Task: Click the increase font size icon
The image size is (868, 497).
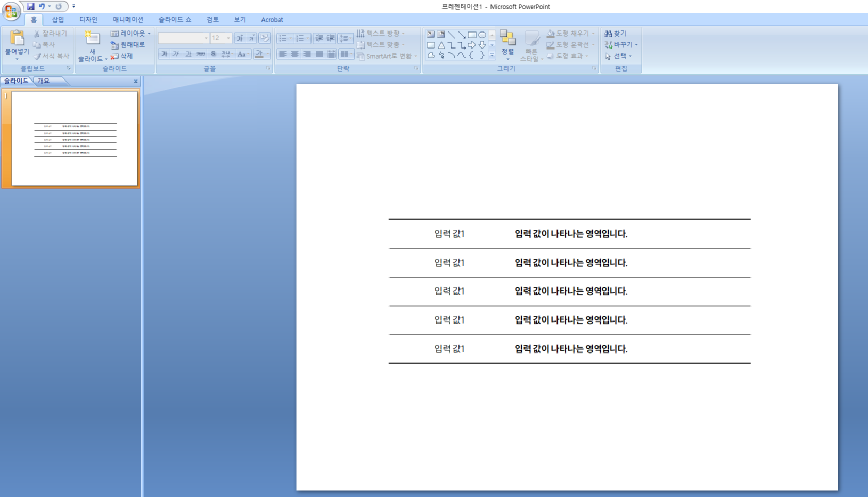Action: coord(240,38)
